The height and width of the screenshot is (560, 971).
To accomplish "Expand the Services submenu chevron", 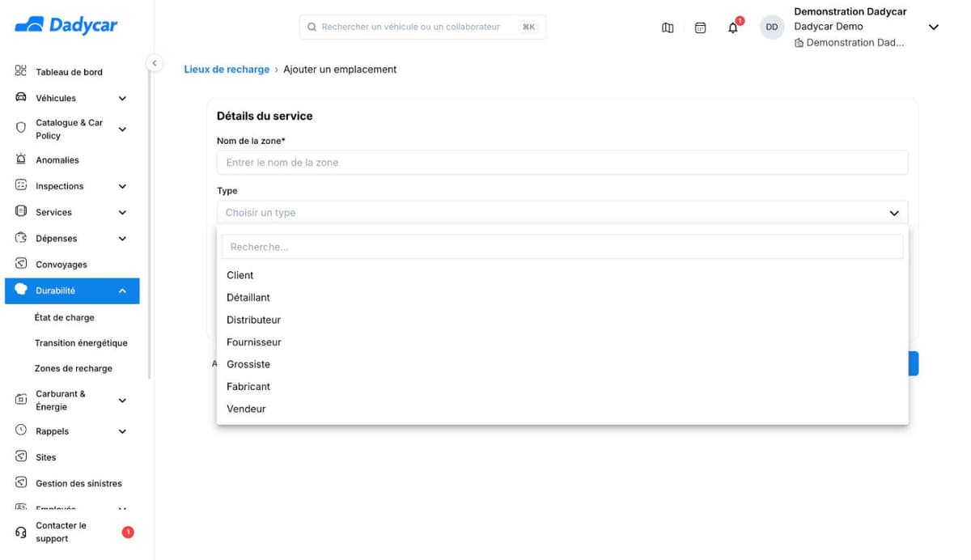I will click(x=122, y=213).
